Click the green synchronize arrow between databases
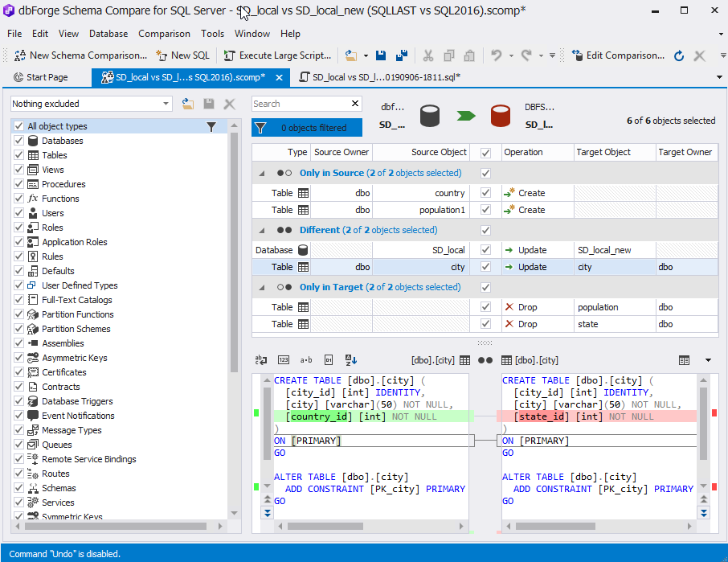The height and width of the screenshot is (562, 728). (466, 116)
